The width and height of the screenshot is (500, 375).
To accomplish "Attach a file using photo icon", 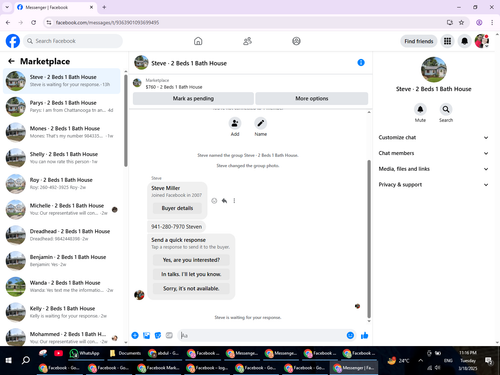I will pyautogui.click(x=146, y=335).
